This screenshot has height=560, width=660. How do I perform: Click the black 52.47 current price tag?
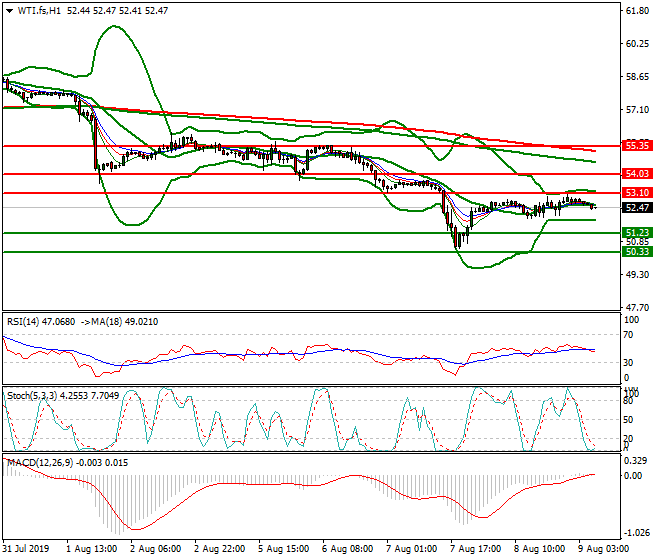637,208
